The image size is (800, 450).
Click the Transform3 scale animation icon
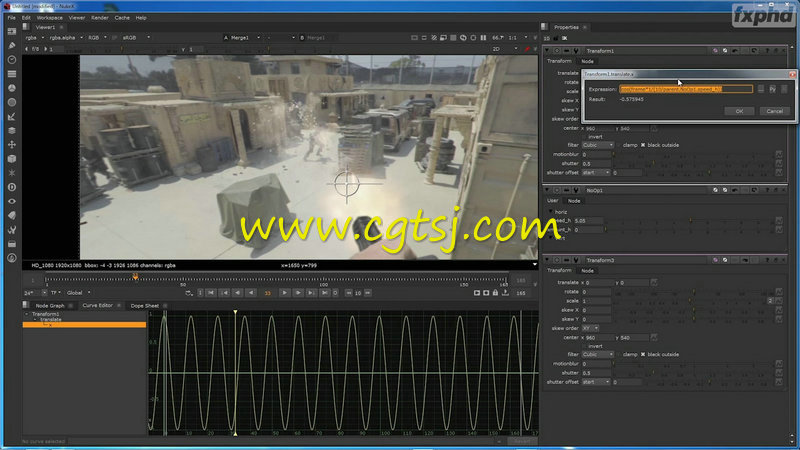tap(779, 301)
